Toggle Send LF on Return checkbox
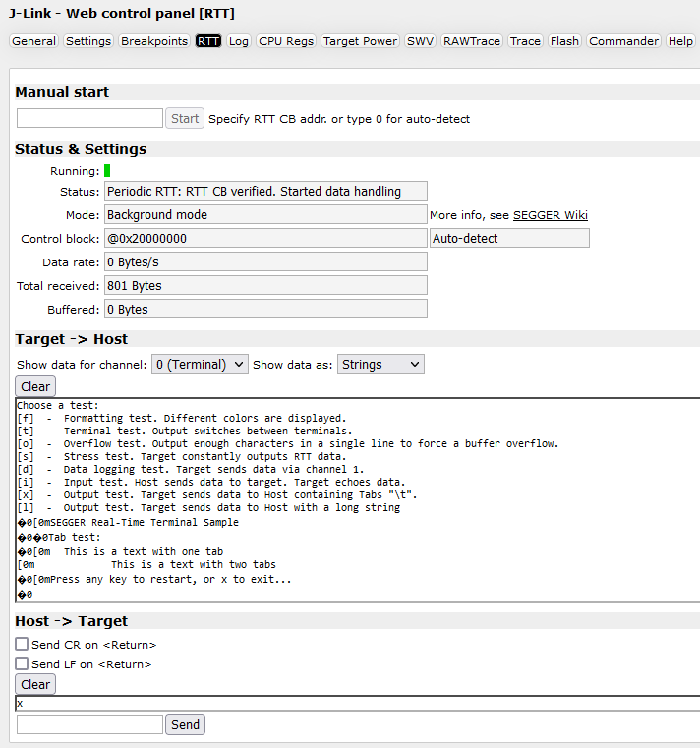700x748 pixels. tap(22, 664)
